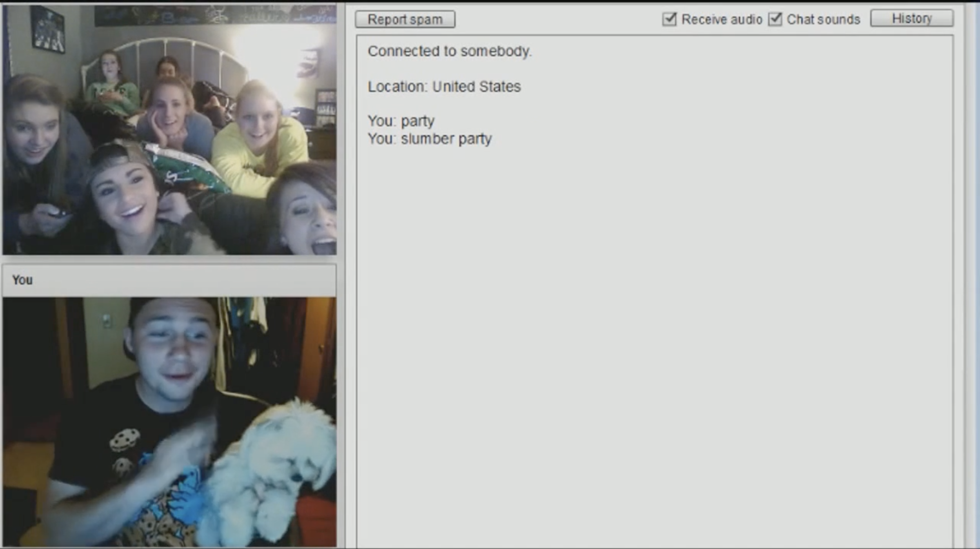Click the Report spam button

coord(405,19)
